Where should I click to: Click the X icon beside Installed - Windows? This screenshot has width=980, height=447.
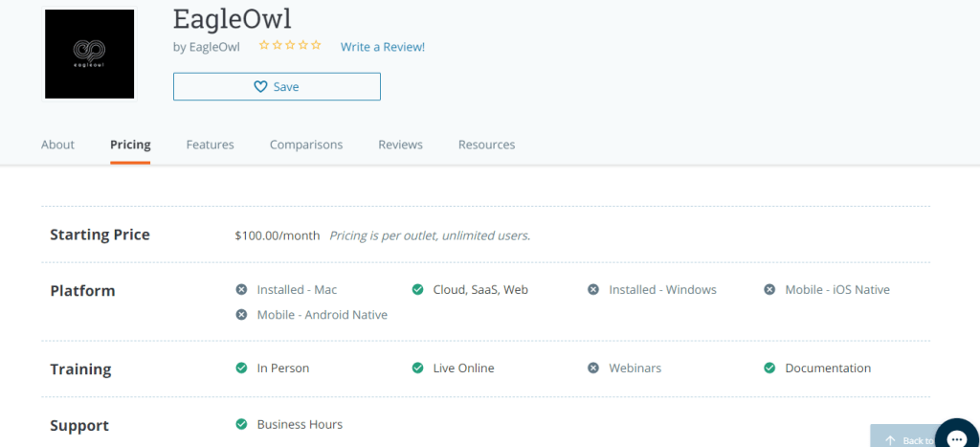click(x=593, y=289)
